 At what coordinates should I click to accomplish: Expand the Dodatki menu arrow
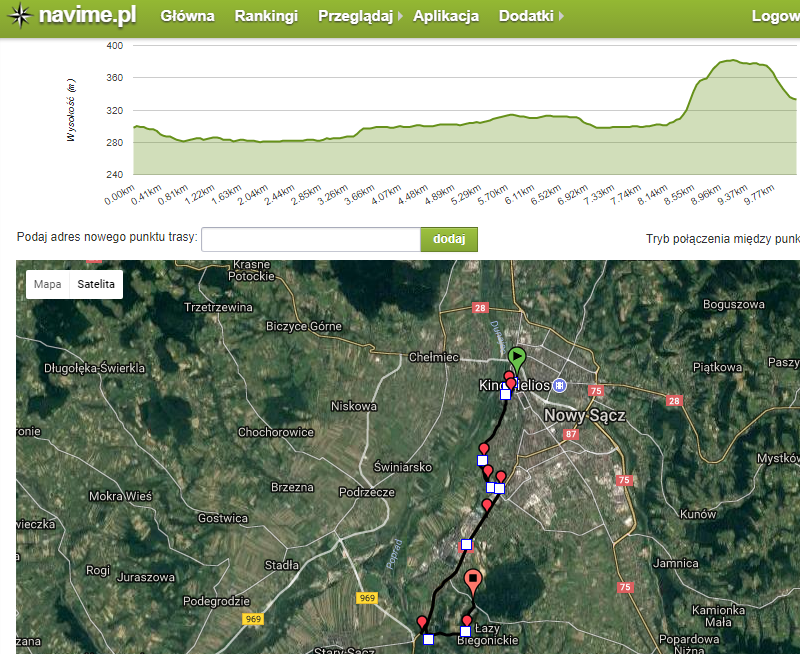tap(561, 17)
